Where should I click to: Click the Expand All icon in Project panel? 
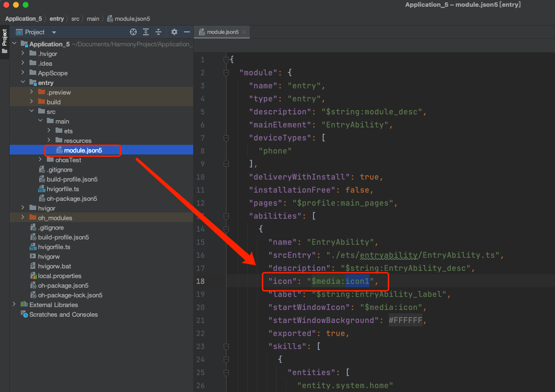tap(146, 32)
